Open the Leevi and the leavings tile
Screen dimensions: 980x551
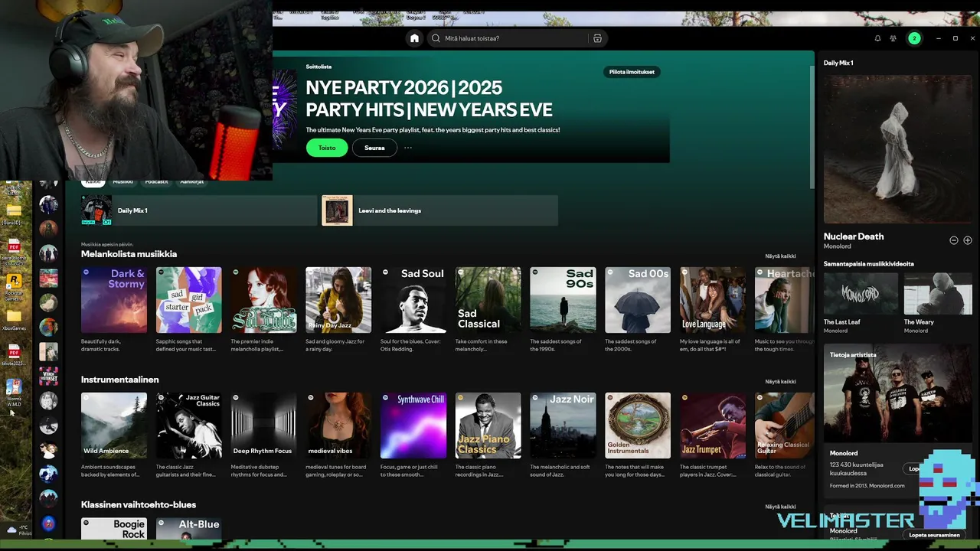click(x=439, y=210)
